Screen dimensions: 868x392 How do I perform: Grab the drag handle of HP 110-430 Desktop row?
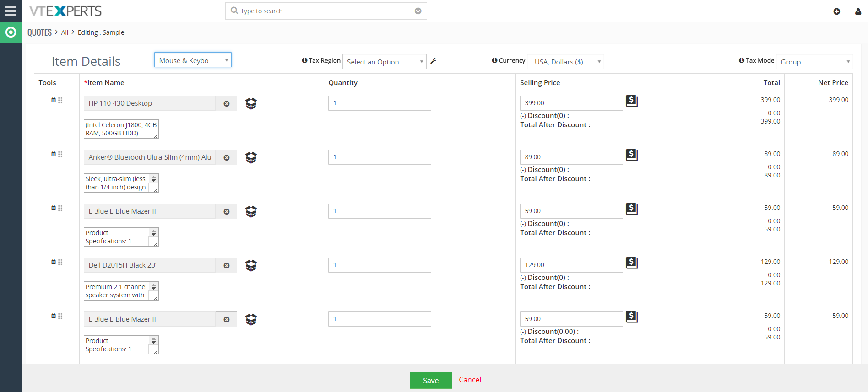(60, 100)
